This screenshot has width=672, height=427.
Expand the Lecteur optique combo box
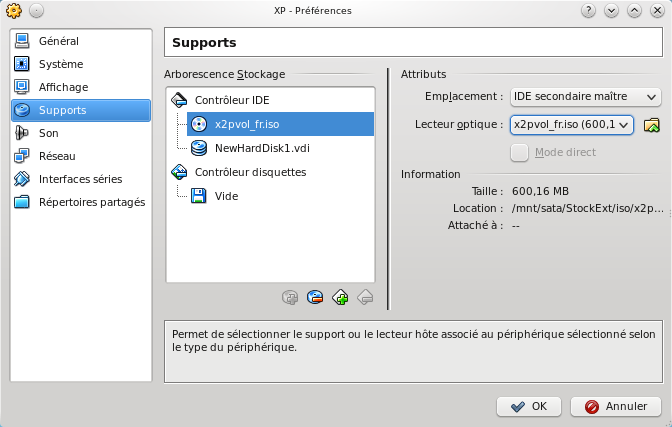571,124
